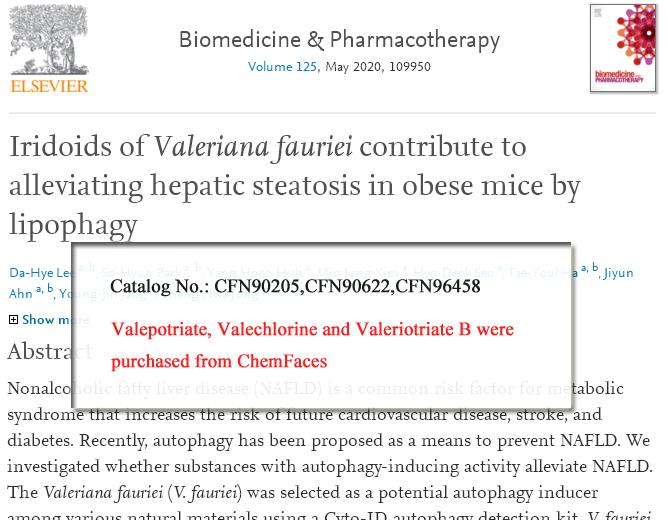Image resolution: width=668 pixels, height=520 pixels.
Task: Select the Catalog No. text in popup
Action: click(295, 286)
